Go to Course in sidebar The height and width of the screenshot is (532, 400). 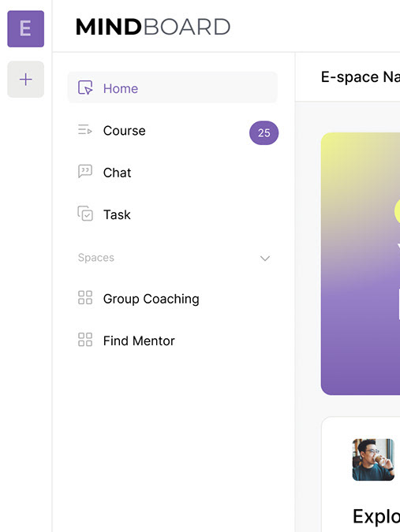pos(125,131)
